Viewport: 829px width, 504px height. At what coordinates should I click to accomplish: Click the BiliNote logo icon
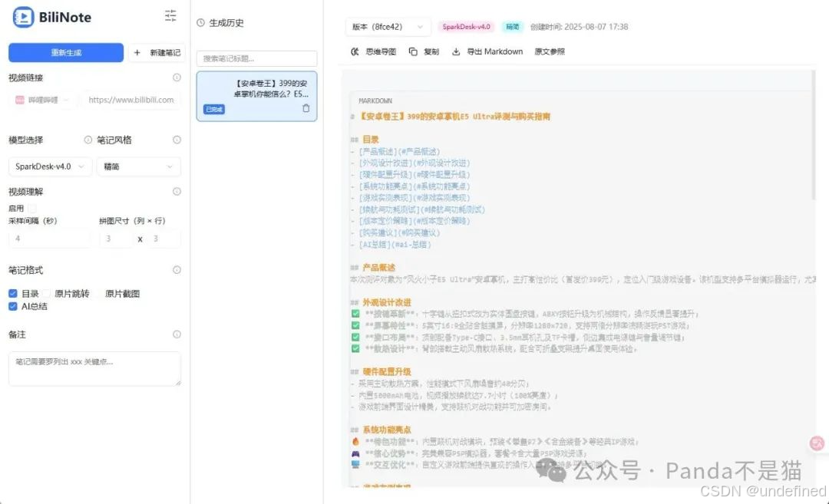(x=23, y=18)
